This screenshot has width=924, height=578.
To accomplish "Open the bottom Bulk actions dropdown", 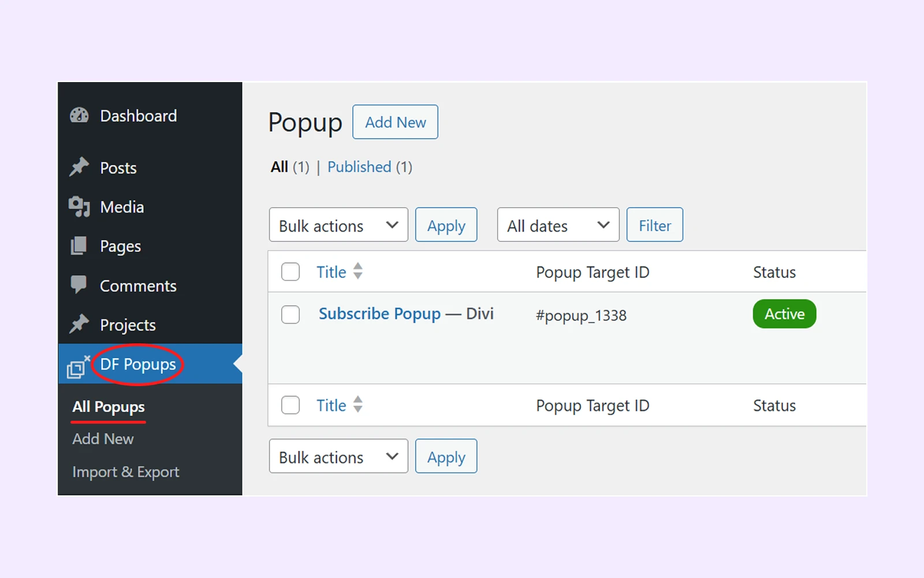I will click(x=338, y=456).
